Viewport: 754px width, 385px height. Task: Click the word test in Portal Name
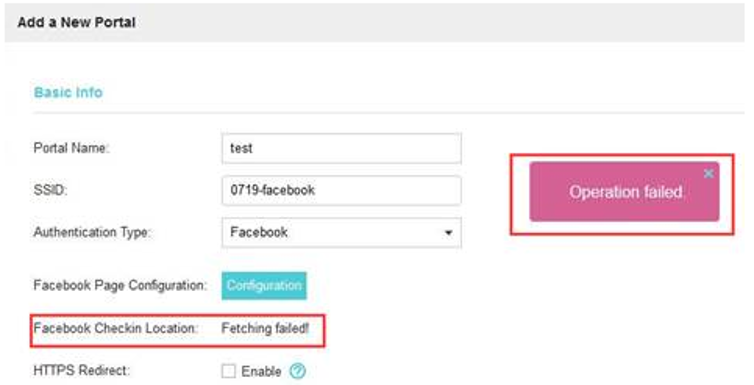(x=241, y=149)
